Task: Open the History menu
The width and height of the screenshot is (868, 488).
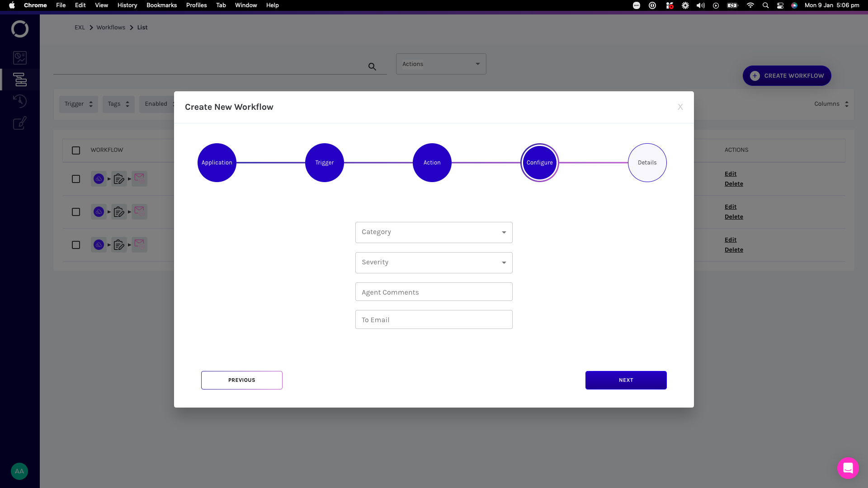Action: 127,5
